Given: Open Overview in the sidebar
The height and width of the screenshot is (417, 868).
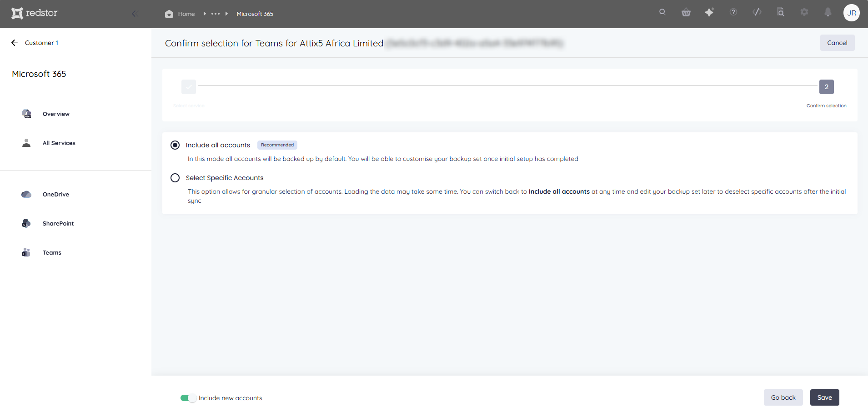Looking at the screenshot, I should (x=56, y=114).
